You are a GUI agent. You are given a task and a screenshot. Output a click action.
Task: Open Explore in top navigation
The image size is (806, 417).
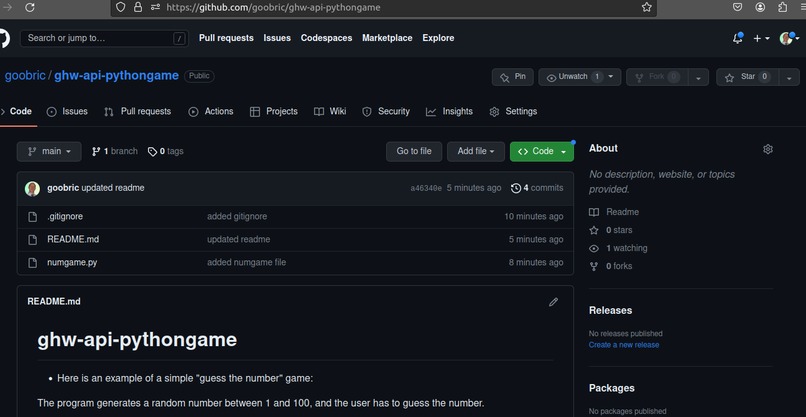[x=438, y=38]
